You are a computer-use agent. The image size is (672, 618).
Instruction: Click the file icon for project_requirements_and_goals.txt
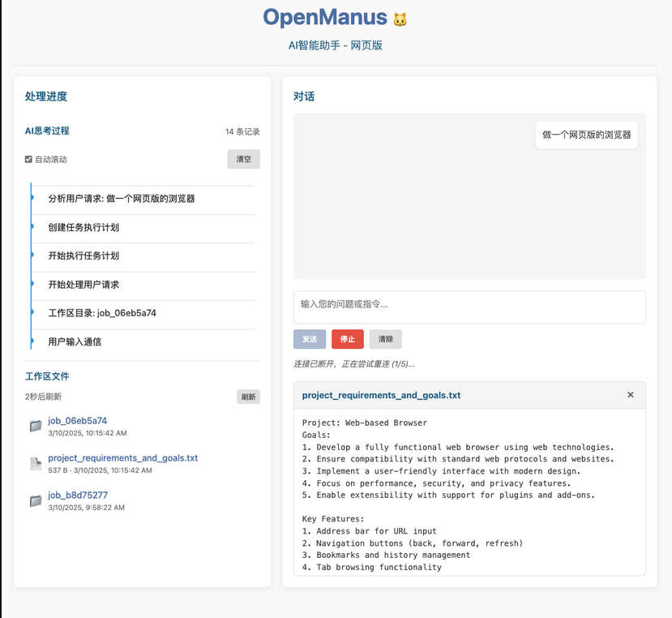[x=36, y=463]
